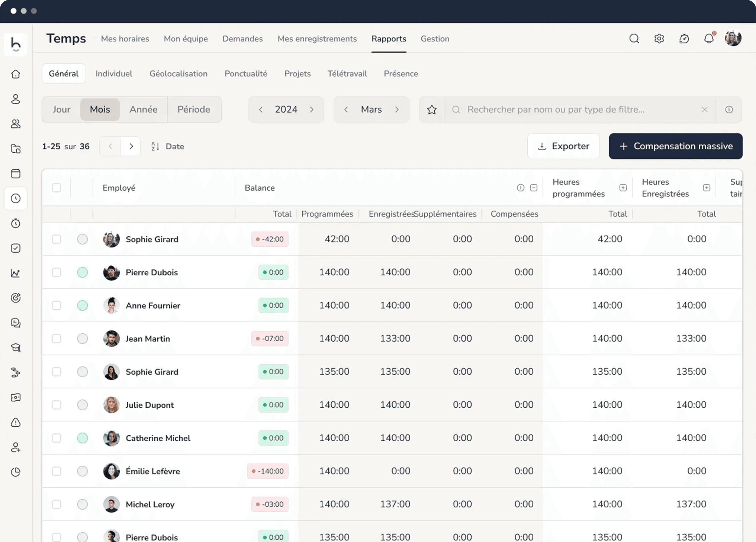
Task: Click the star favorites filter icon
Action: tap(432, 110)
